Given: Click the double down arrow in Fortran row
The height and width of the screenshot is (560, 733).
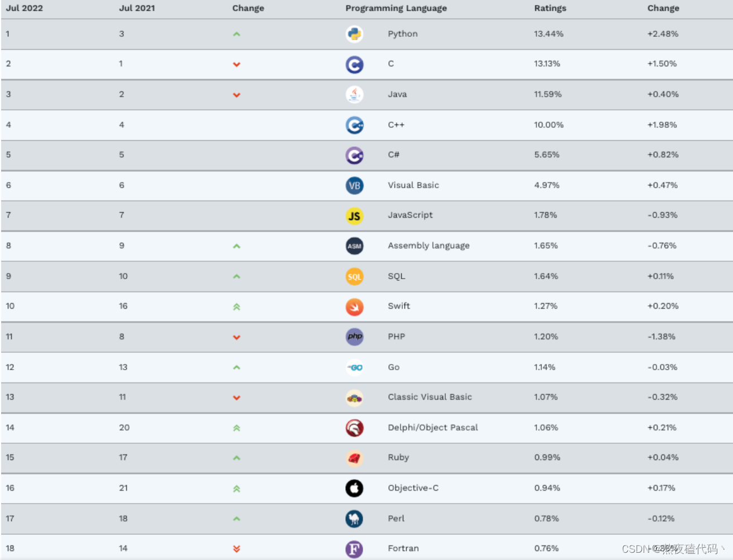Looking at the screenshot, I should [x=236, y=549].
